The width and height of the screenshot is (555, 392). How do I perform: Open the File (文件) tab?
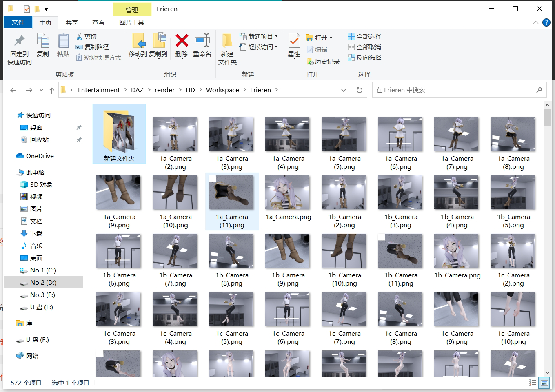18,22
